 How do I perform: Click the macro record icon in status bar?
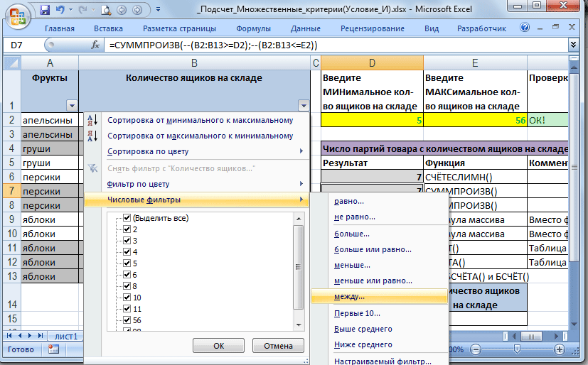[53, 349]
